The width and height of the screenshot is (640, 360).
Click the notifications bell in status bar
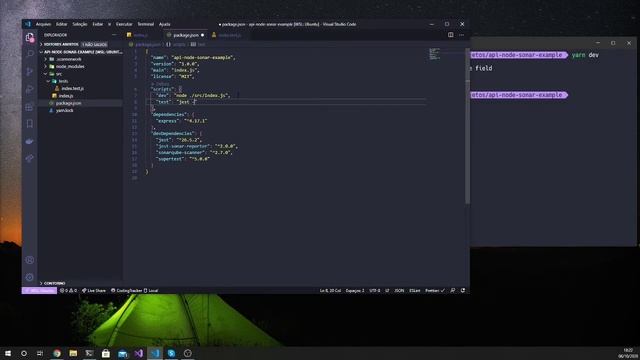tap(463, 291)
